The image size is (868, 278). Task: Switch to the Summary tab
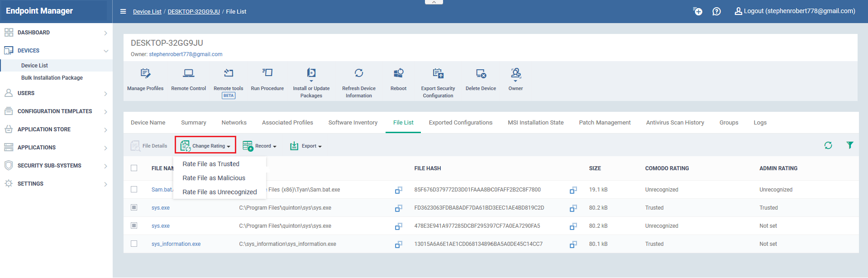tap(194, 123)
